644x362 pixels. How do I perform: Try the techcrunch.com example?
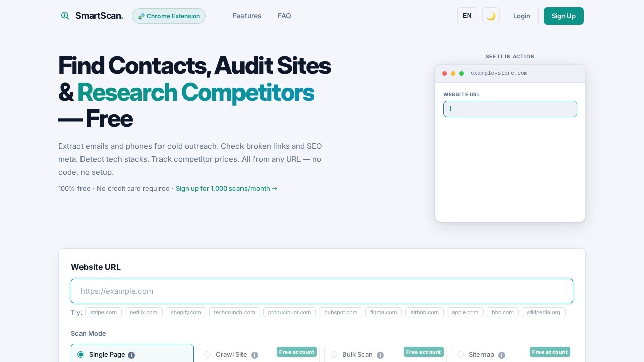point(234,312)
